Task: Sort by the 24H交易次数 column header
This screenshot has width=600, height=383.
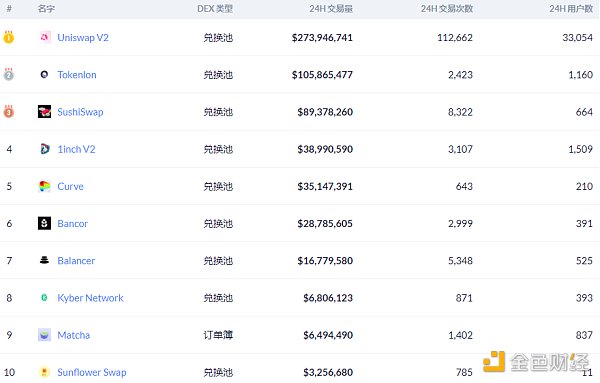Action: [x=447, y=9]
